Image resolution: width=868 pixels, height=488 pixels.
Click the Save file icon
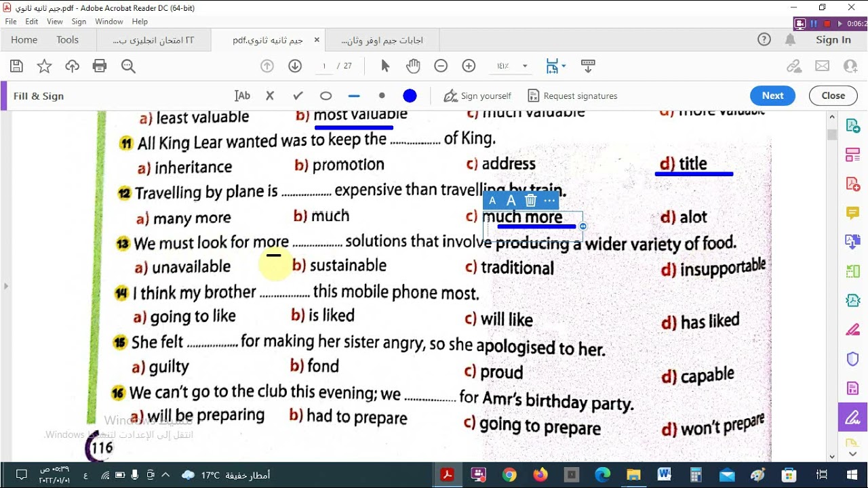[x=17, y=66]
